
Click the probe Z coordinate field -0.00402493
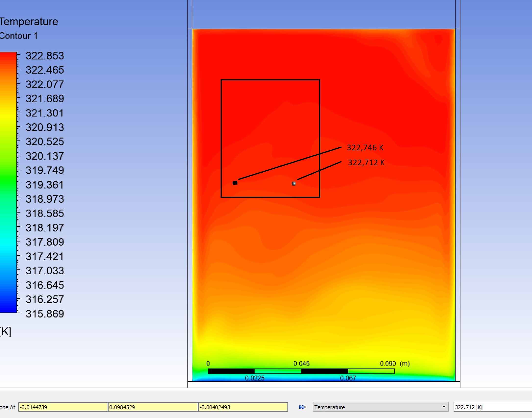point(243,407)
